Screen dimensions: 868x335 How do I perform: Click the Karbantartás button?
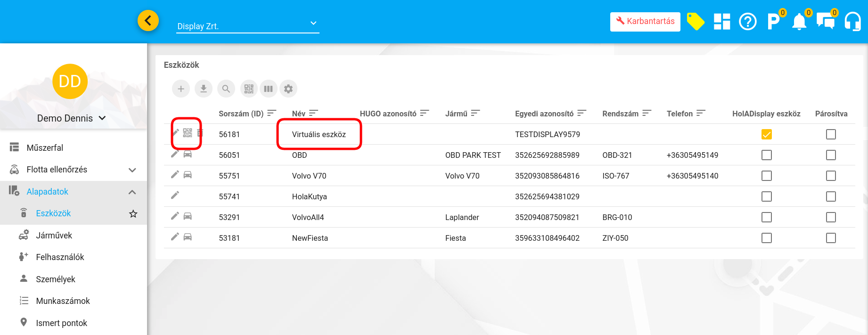(645, 22)
